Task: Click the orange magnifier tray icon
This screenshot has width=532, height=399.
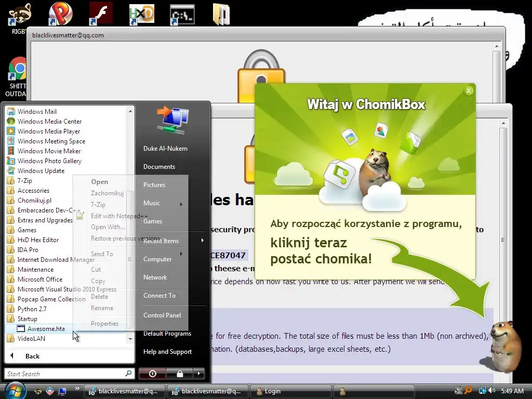Action: pos(468,391)
